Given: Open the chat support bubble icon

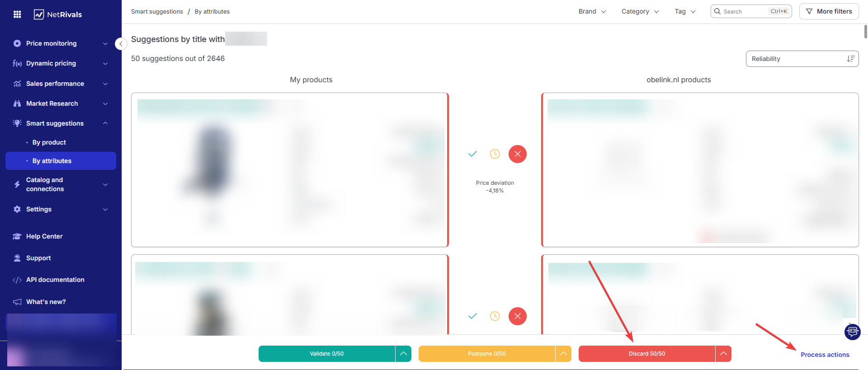Looking at the screenshot, I should coord(852,332).
